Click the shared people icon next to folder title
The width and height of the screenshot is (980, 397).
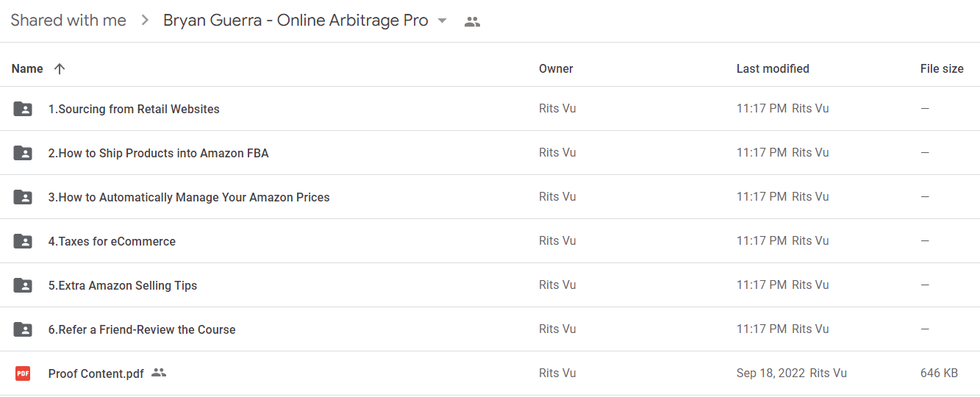pos(472,21)
